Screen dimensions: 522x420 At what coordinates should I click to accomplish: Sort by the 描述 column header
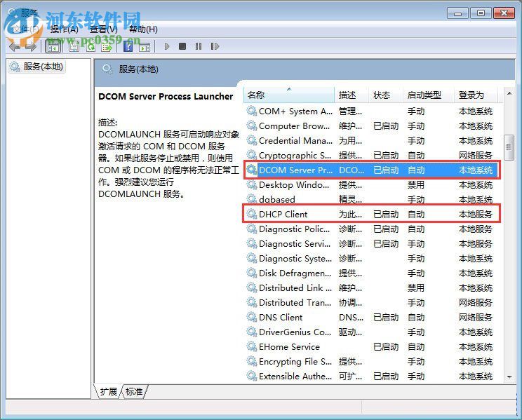pos(352,95)
